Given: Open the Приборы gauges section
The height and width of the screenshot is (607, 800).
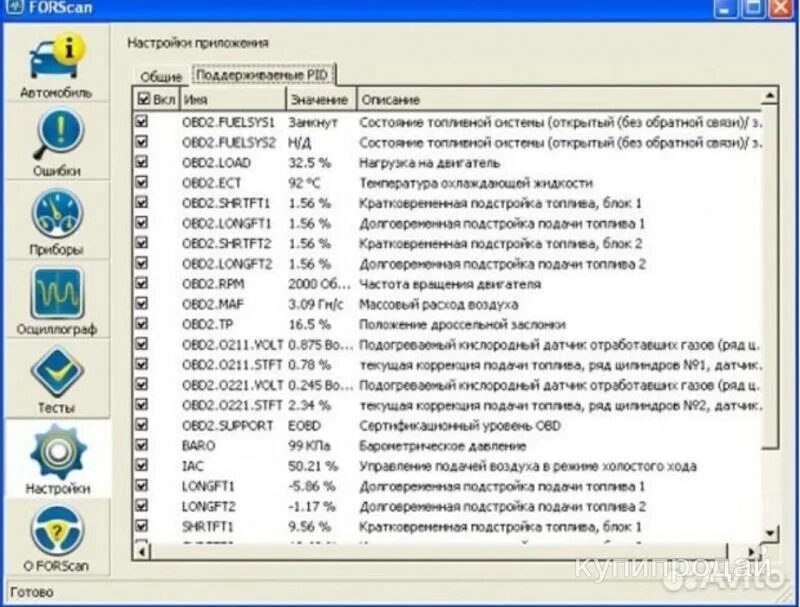Looking at the screenshot, I should point(56,221).
